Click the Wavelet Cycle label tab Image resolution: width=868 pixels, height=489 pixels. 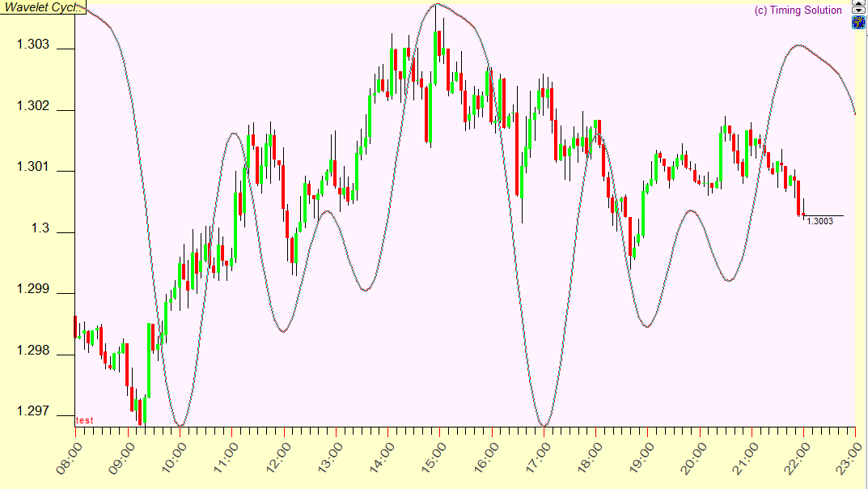coord(43,7)
